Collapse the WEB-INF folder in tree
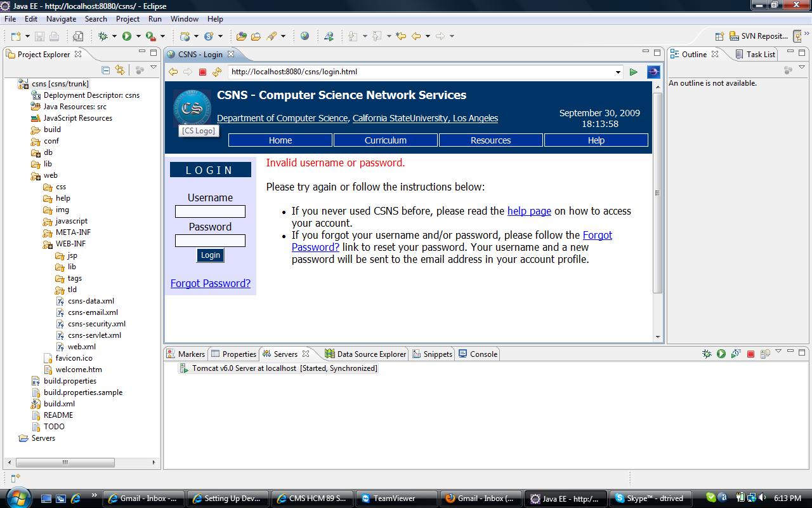The image size is (812, 508). 48,244
